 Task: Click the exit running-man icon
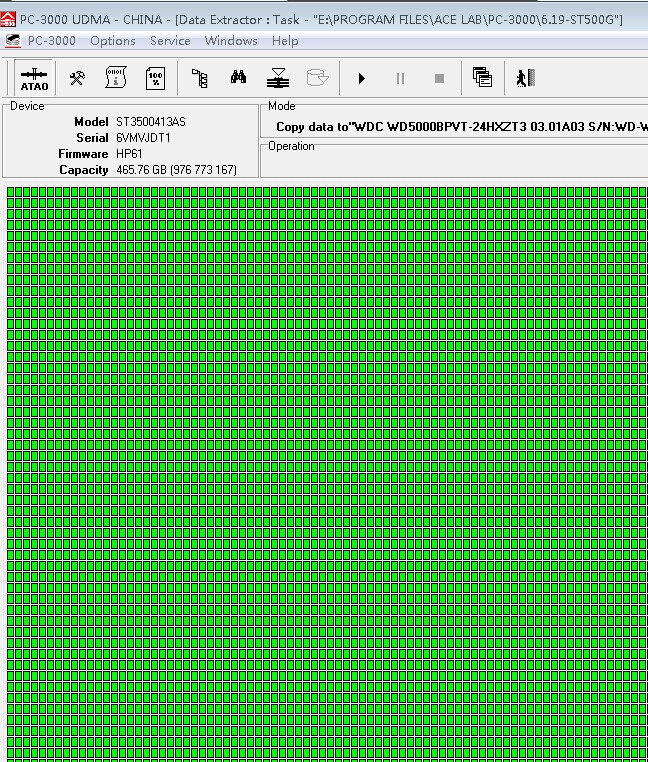click(525, 78)
